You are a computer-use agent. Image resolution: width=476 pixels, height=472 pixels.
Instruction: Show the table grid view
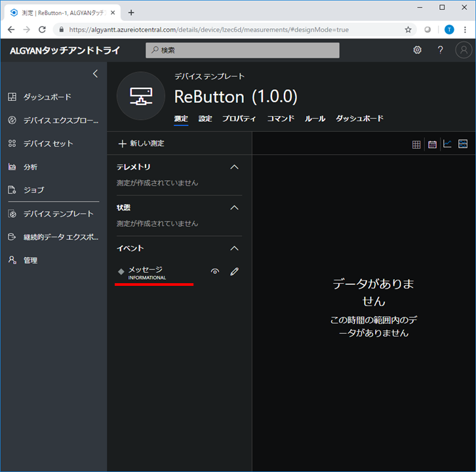click(416, 144)
